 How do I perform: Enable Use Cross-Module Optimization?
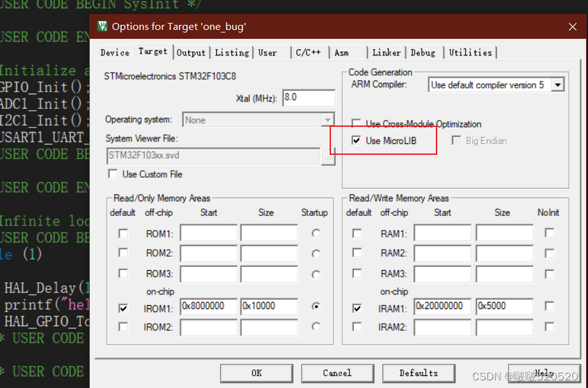(x=356, y=124)
